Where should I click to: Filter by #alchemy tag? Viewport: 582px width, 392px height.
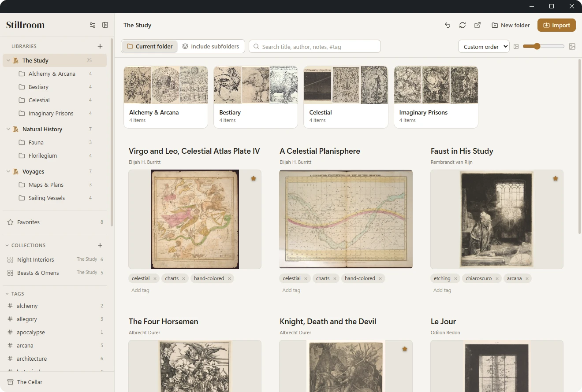click(x=55, y=306)
